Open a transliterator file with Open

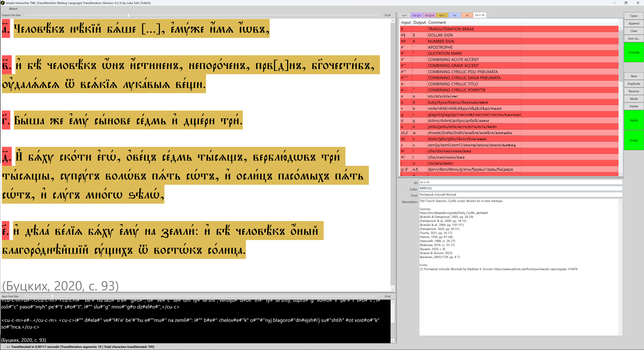(633, 16)
